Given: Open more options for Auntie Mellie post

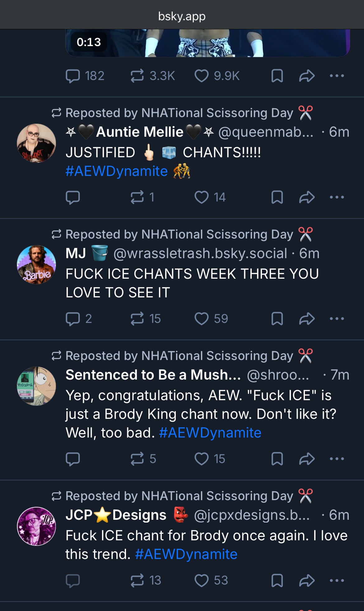Looking at the screenshot, I should point(337,197).
